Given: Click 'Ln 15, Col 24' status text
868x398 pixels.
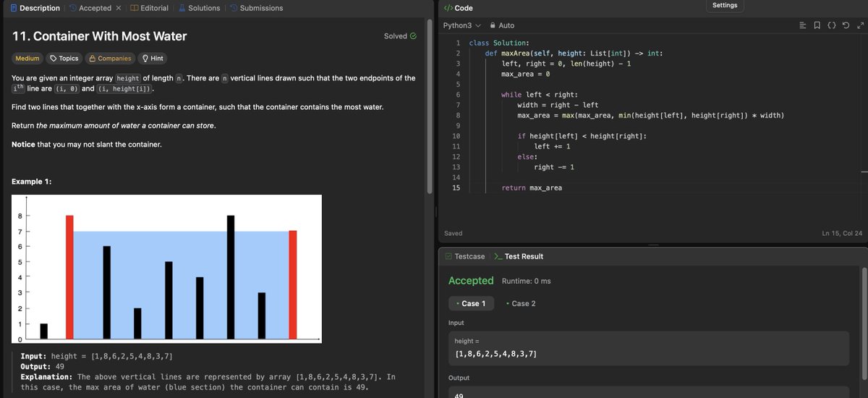Looking at the screenshot, I should point(842,233).
